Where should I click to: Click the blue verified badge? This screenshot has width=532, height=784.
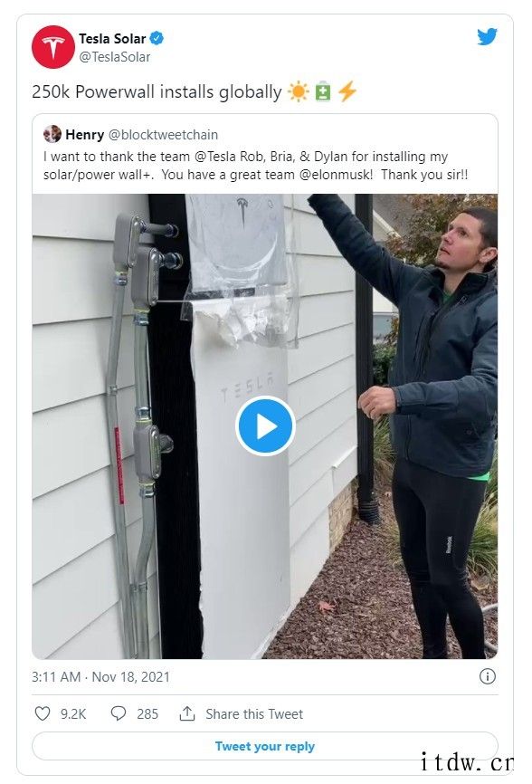[157, 38]
